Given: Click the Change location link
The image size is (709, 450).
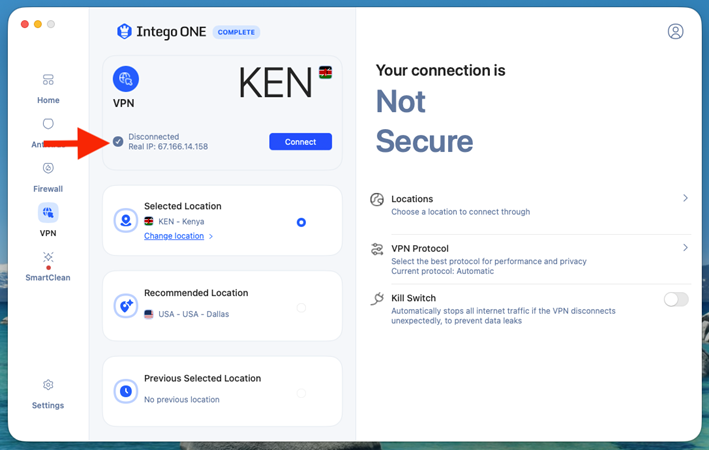Looking at the screenshot, I should (174, 236).
